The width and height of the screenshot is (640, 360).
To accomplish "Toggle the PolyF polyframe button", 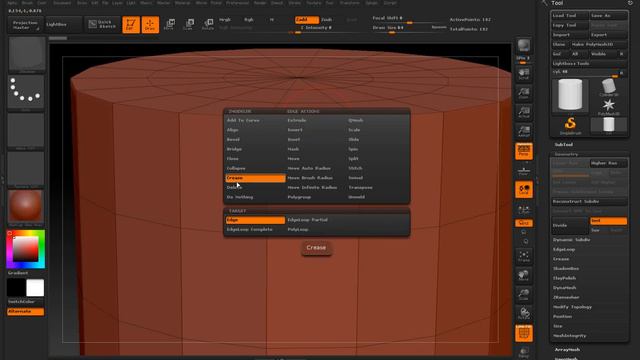I will pyautogui.click(x=524, y=333).
